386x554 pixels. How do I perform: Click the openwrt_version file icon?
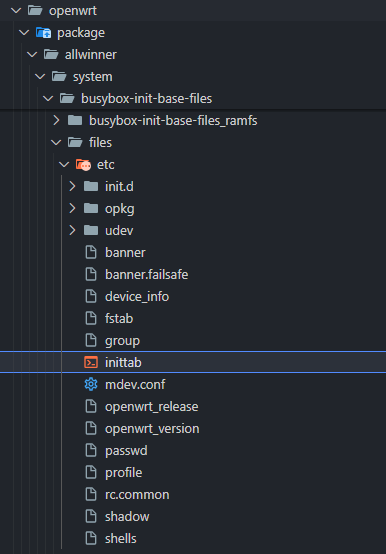[91, 428]
